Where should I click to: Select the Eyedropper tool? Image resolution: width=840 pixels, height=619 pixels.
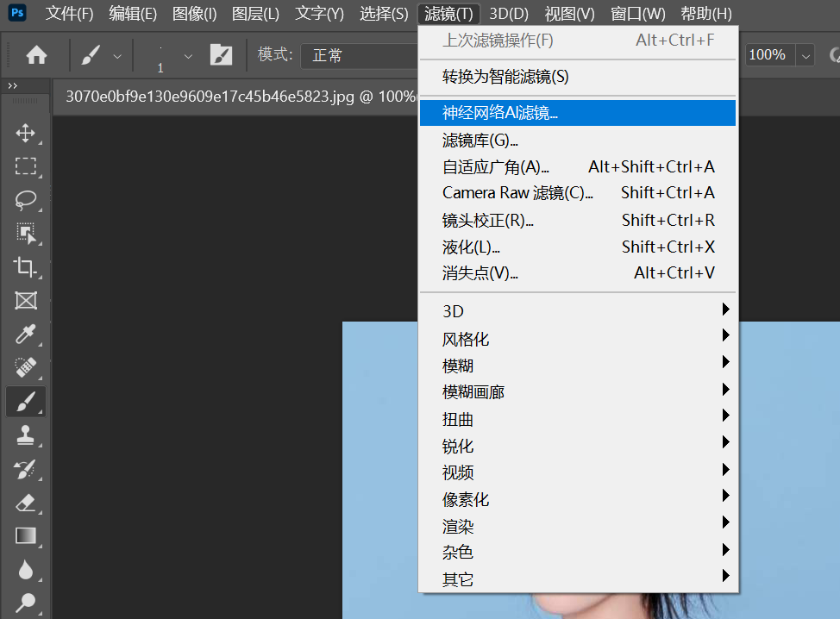point(25,335)
